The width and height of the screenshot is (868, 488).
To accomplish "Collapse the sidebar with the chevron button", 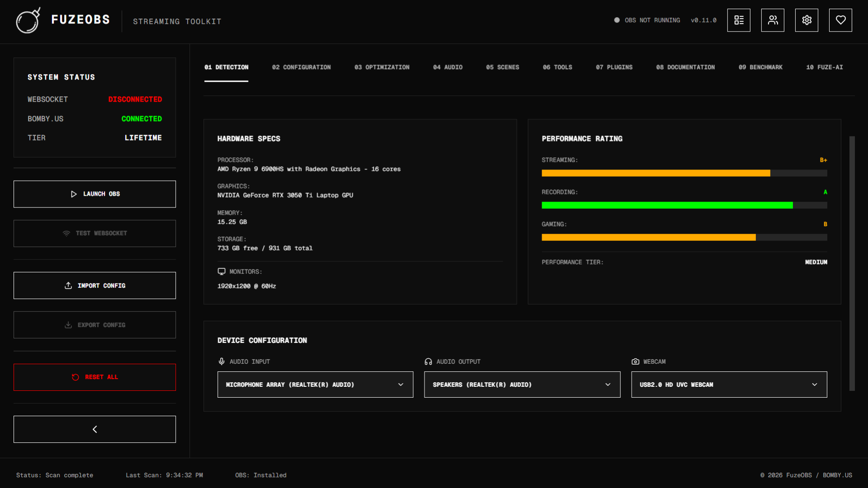I will (x=94, y=429).
